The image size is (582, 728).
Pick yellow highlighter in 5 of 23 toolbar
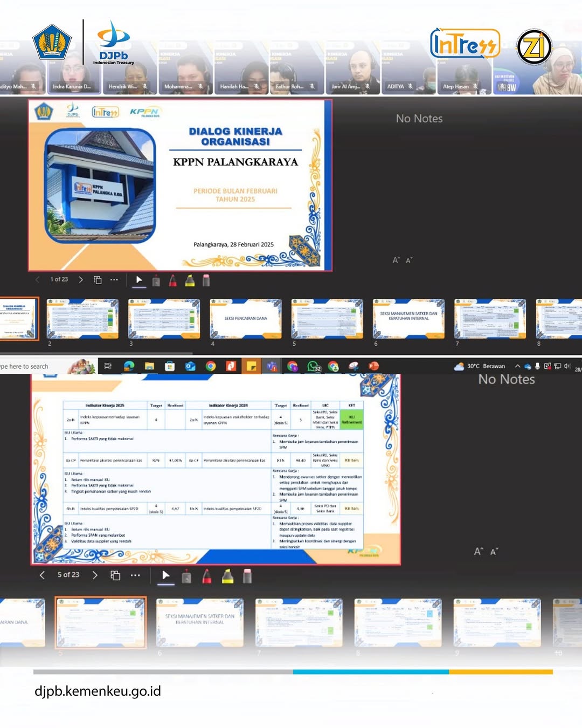click(x=227, y=576)
